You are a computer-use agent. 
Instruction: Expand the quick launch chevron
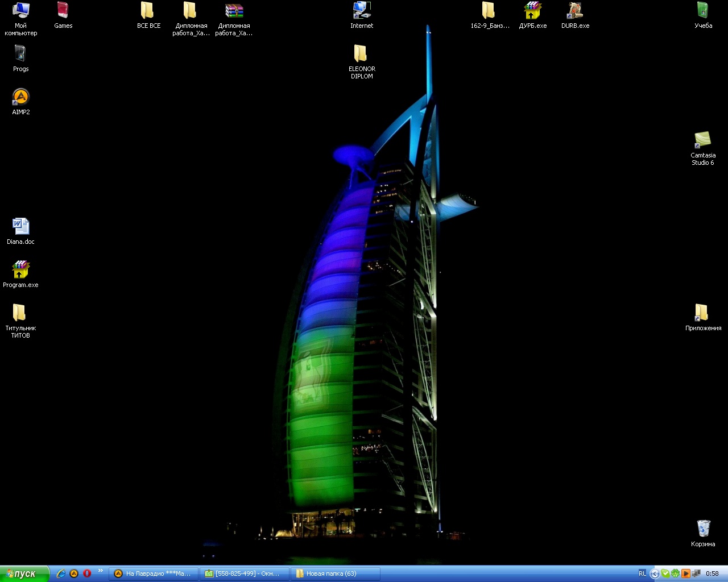(100, 571)
